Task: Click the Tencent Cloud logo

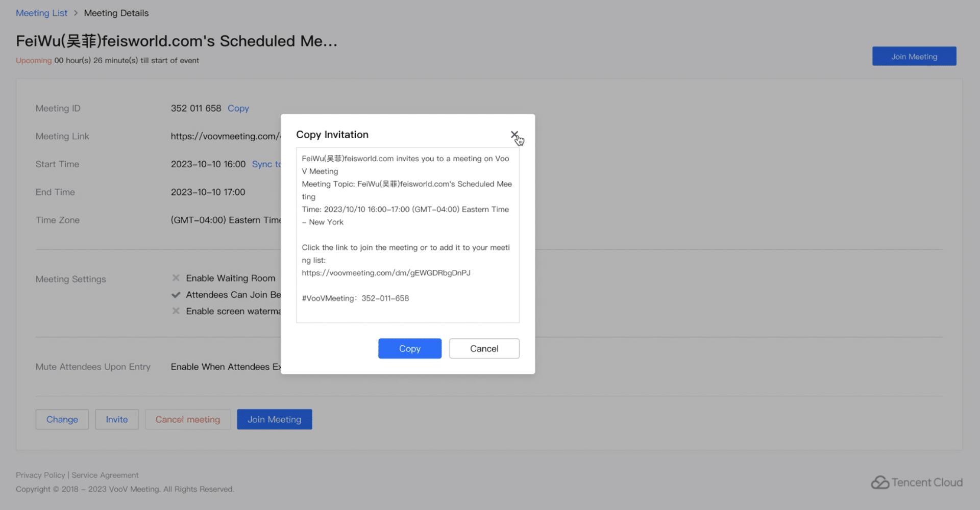Action: pos(917,482)
